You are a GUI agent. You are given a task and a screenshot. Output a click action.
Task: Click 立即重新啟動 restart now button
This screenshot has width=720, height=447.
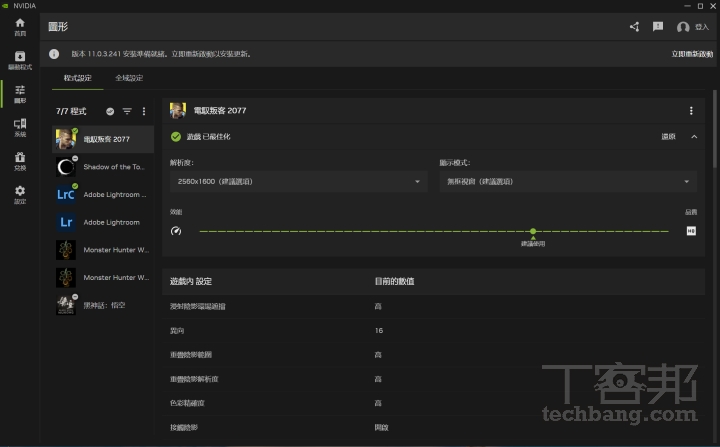692,54
